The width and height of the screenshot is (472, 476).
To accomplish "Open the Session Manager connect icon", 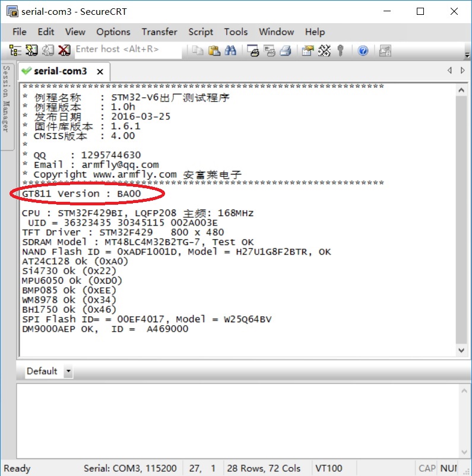I will 15,50.
